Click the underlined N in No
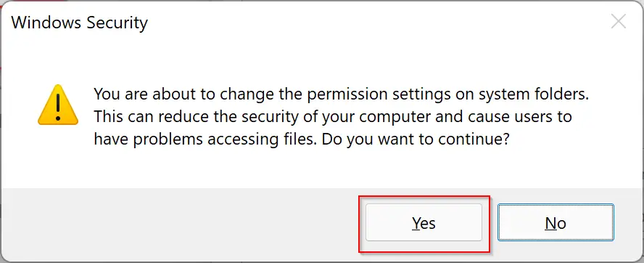 (x=550, y=222)
